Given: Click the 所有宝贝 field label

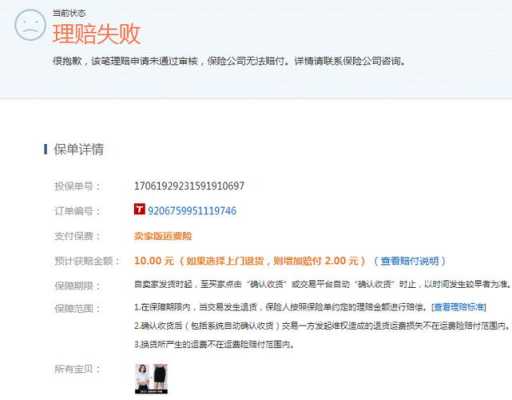Looking at the screenshot, I should 77,369.
